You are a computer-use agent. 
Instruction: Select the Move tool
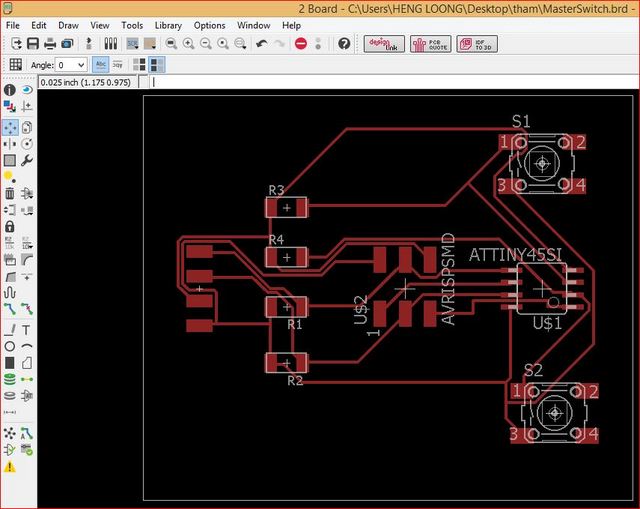click(x=10, y=127)
